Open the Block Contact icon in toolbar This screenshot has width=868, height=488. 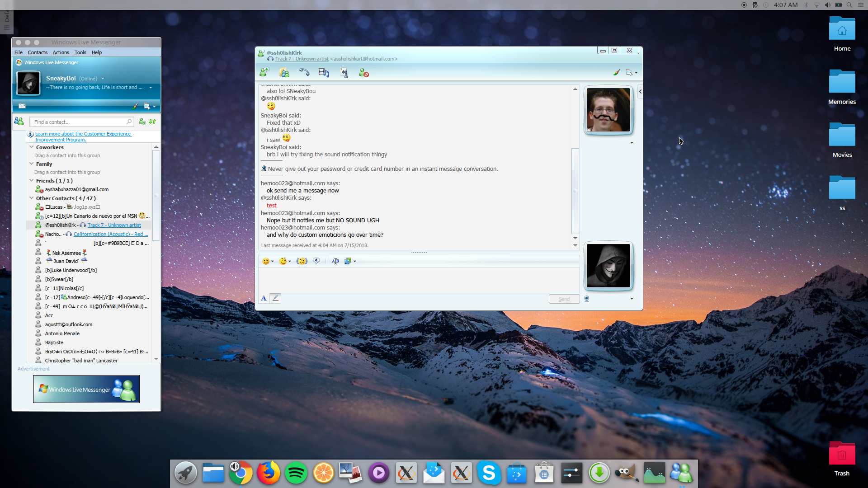(363, 72)
